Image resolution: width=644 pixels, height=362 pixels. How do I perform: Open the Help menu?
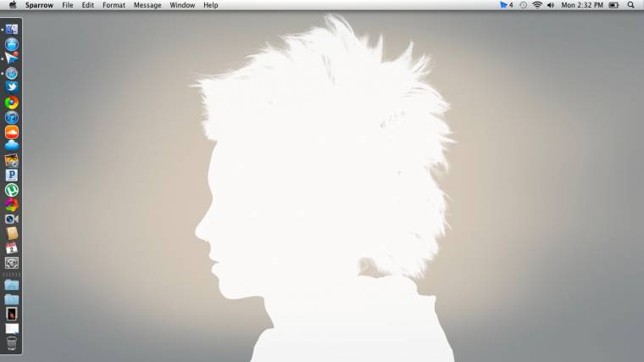(x=211, y=5)
